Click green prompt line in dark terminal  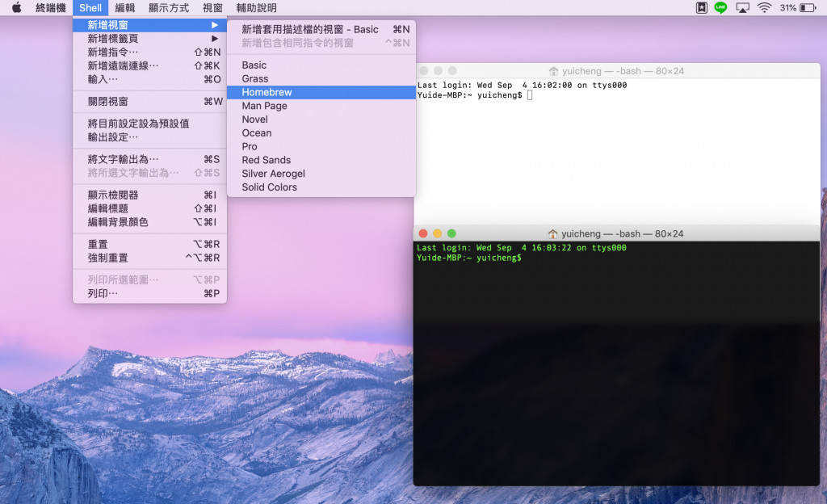click(469, 258)
